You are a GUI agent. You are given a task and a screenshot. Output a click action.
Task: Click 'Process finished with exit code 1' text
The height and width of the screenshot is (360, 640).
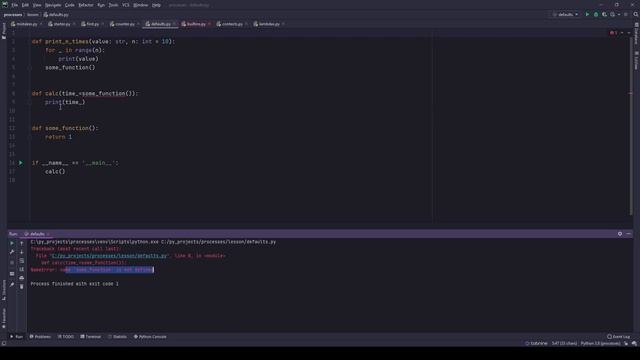pos(74,284)
